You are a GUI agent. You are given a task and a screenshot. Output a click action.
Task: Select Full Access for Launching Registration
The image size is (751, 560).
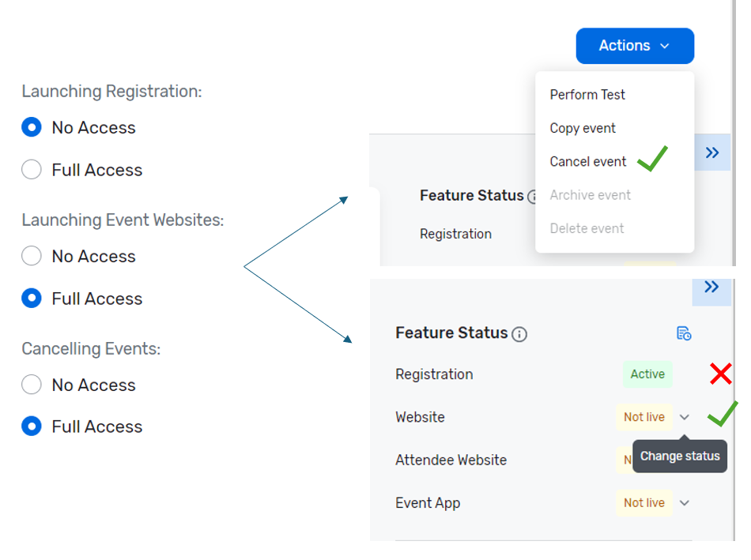[32, 170]
